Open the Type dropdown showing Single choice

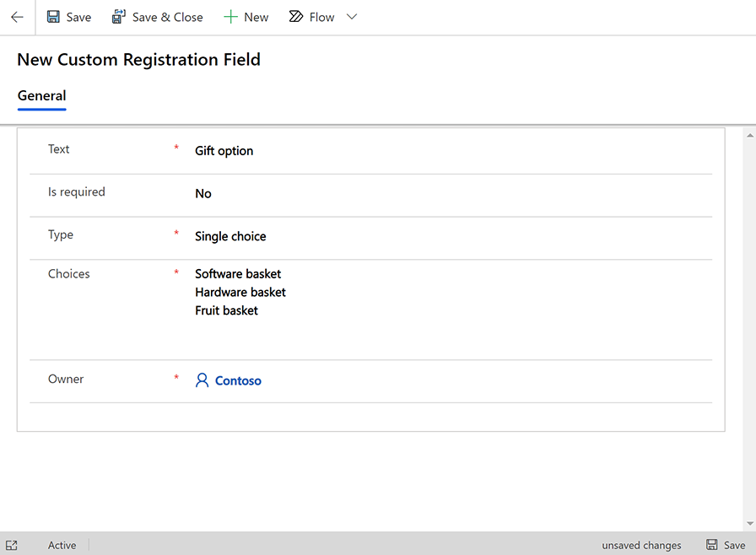pyautogui.click(x=230, y=237)
